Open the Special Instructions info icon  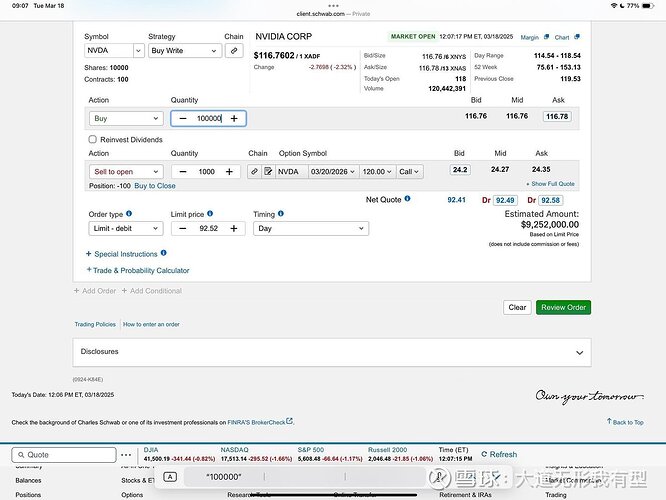point(164,253)
